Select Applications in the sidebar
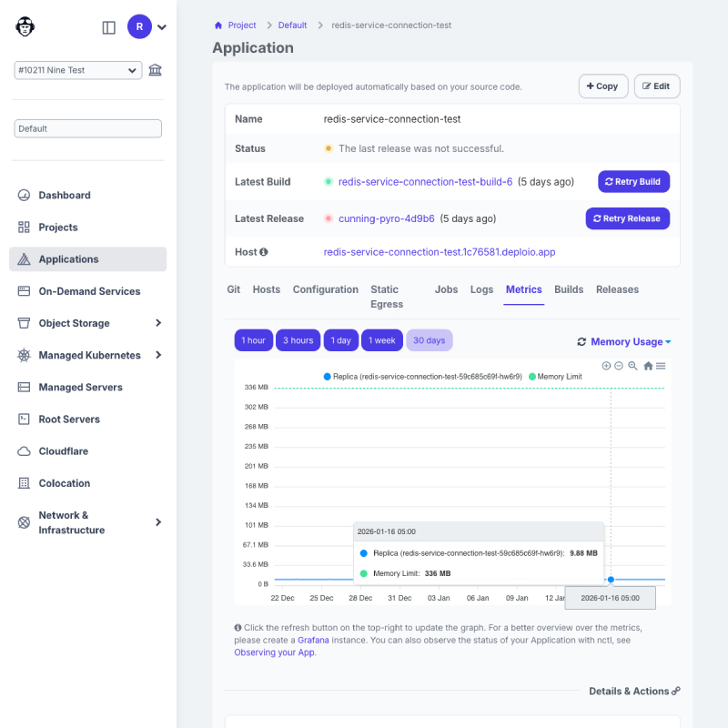The height and width of the screenshot is (728, 728). point(87,259)
